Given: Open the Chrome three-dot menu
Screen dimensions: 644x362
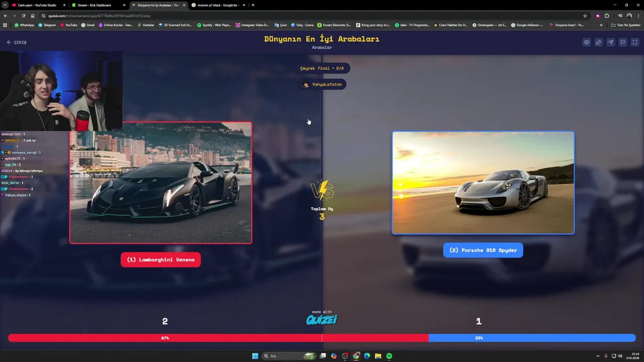Looking at the screenshot, I should coord(638,16).
